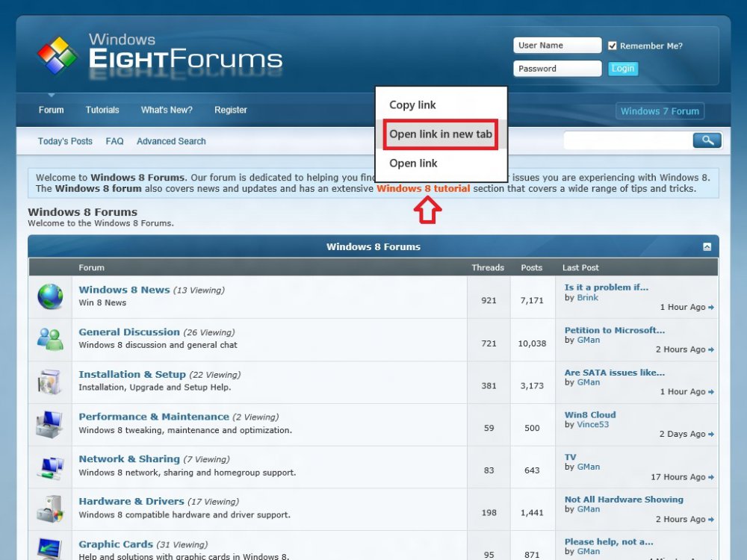Click the Windows 8 News globe icon
Viewport: 747px width, 560px height.
50,296
